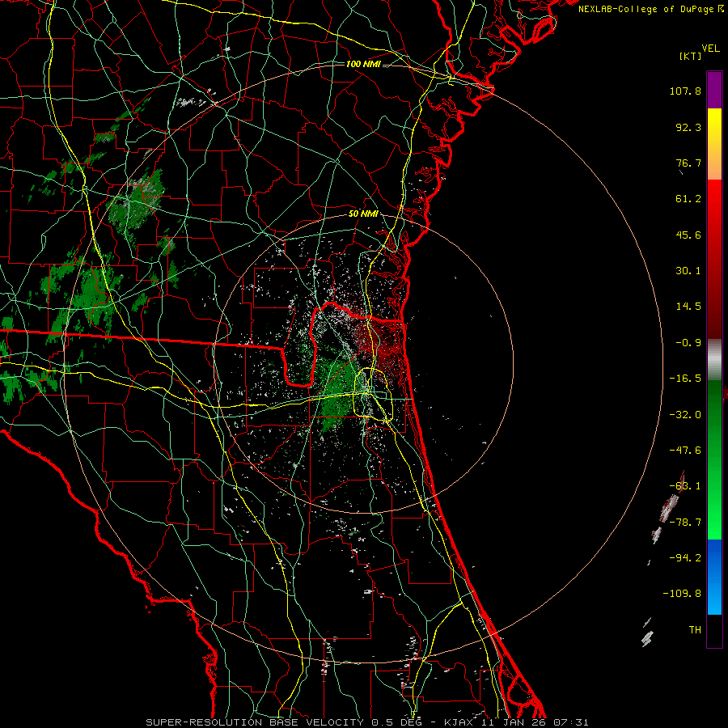Click the -94.2 legend value
Image resolution: width=728 pixels, height=728 pixels.
685,558
